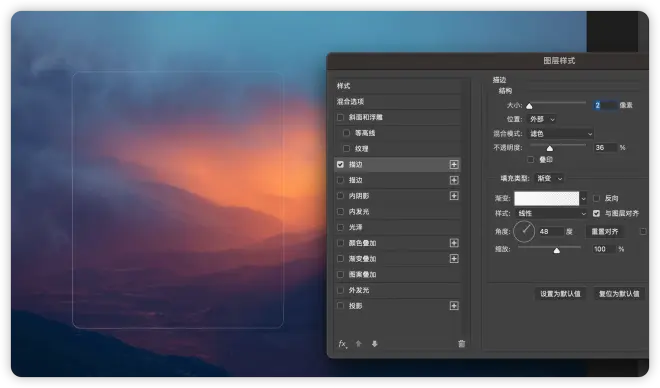Image resolution: width=660 pixels, height=388 pixels.
Task: Delete effect with the trash icon
Action: [461, 344]
